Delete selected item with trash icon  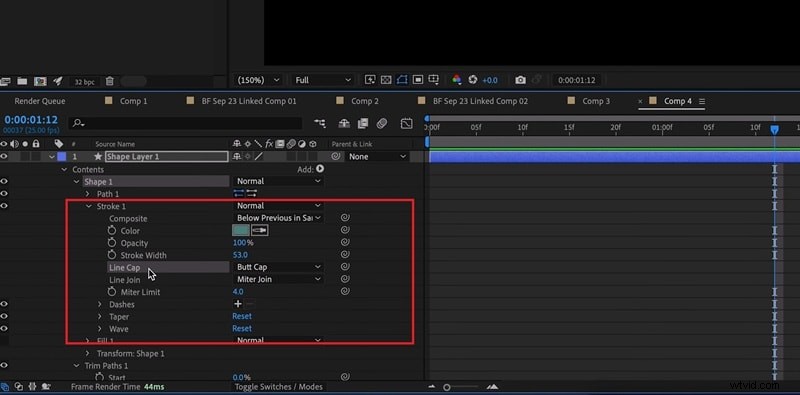(x=109, y=81)
